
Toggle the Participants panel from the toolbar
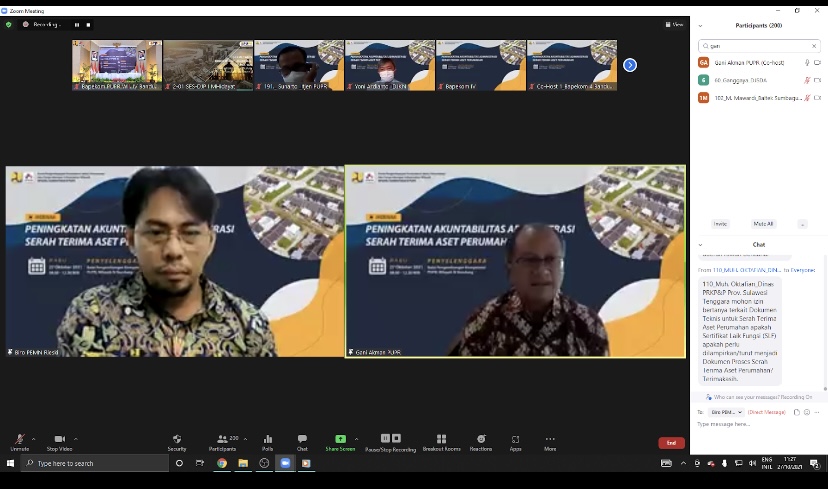[222, 442]
